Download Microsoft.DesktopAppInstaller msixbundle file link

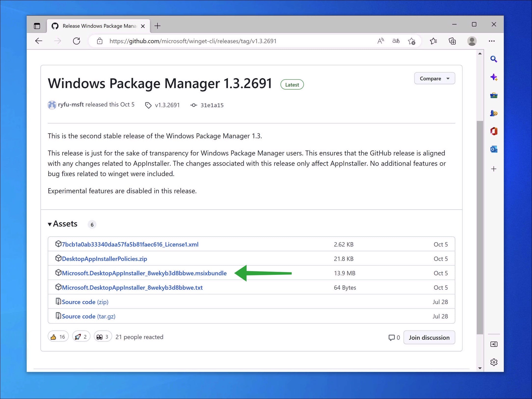[x=144, y=273]
